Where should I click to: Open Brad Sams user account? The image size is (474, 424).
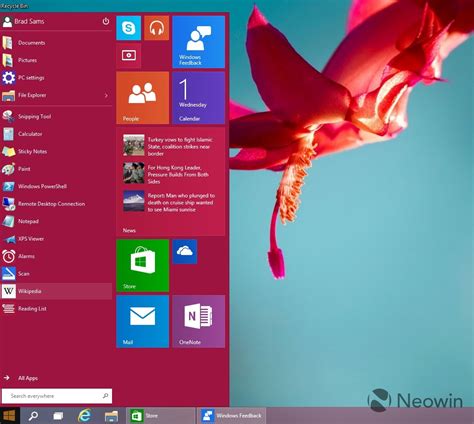tap(23, 22)
